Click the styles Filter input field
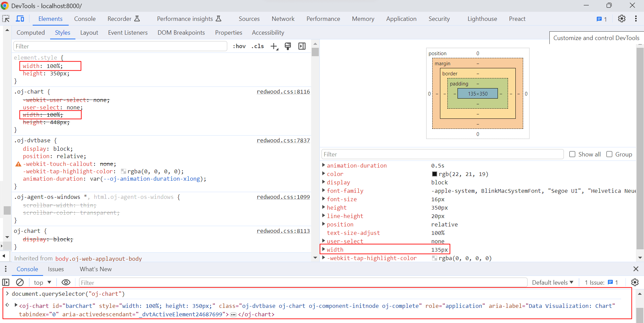 tap(120, 46)
